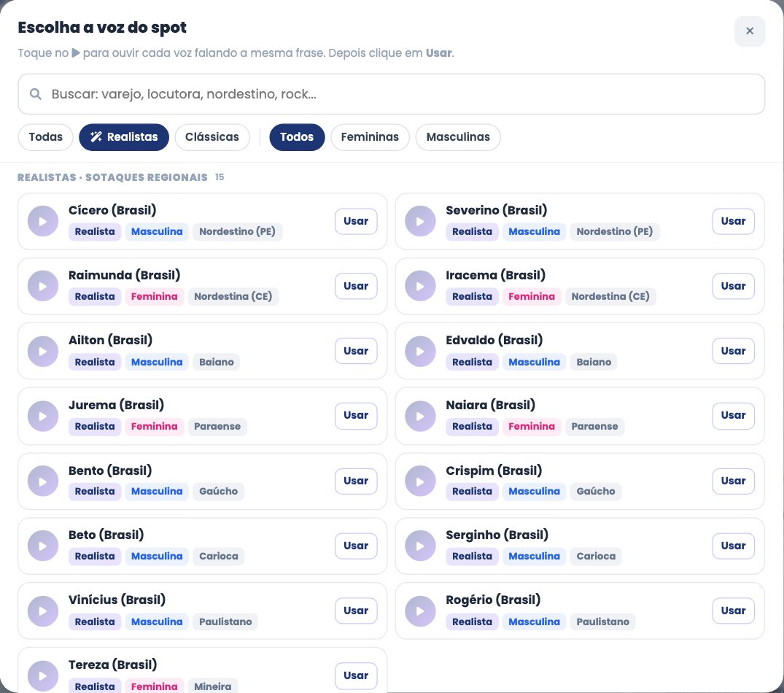The height and width of the screenshot is (693, 784).
Task: Use the Crispim voice
Action: (733, 481)
